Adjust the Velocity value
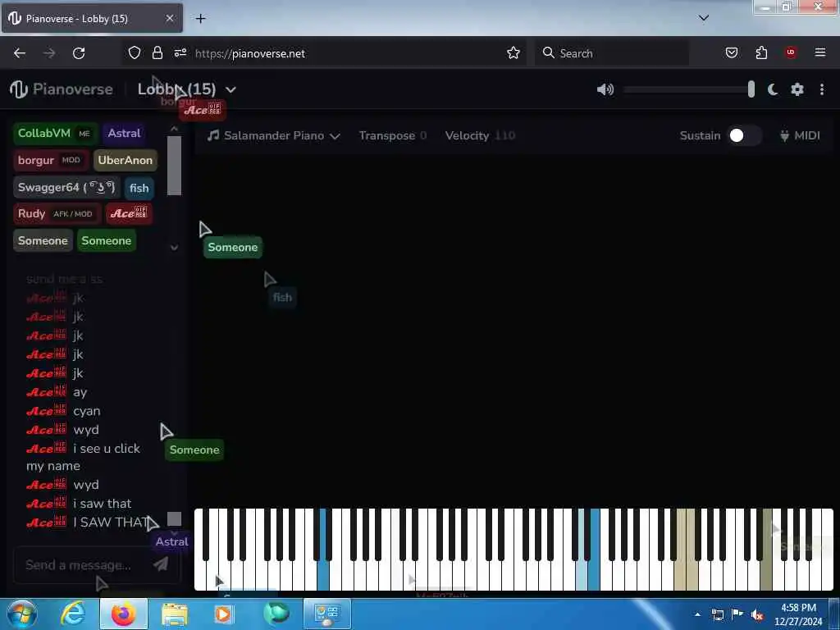Viewport: 840px width, 630px height. coord(480,135)
